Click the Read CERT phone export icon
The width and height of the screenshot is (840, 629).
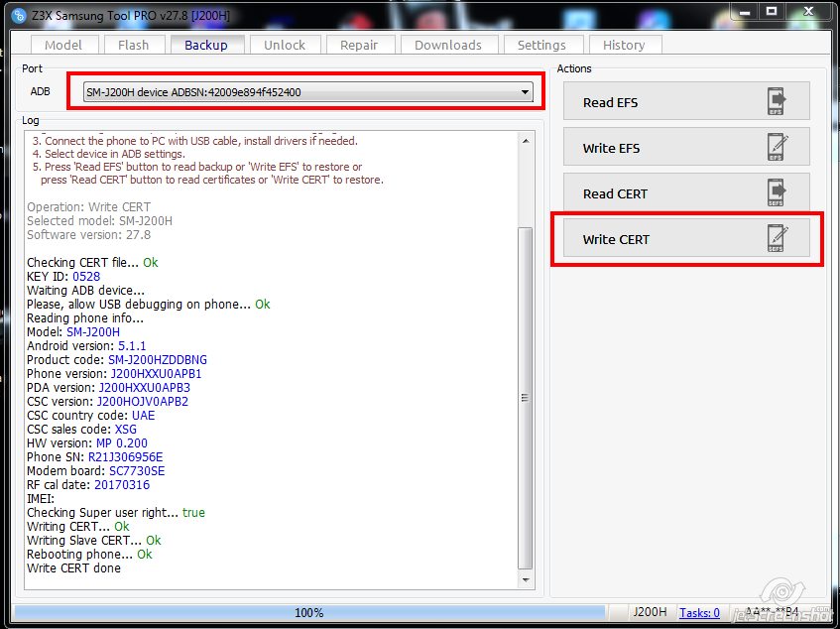pos(777,192)
